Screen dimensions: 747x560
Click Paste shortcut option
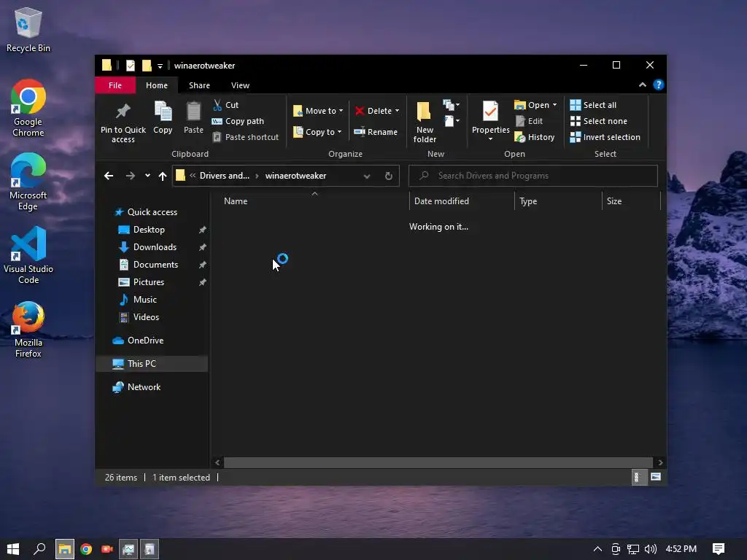245,137
